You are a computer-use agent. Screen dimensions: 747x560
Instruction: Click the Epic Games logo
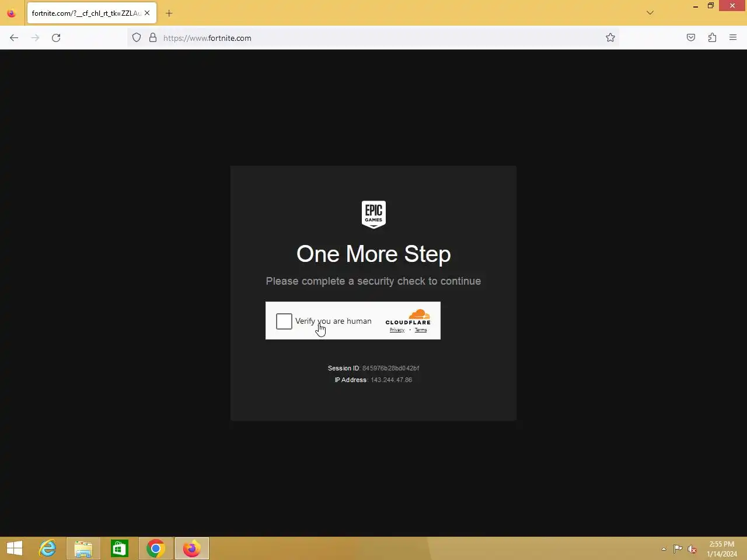[x=373, y=214]
